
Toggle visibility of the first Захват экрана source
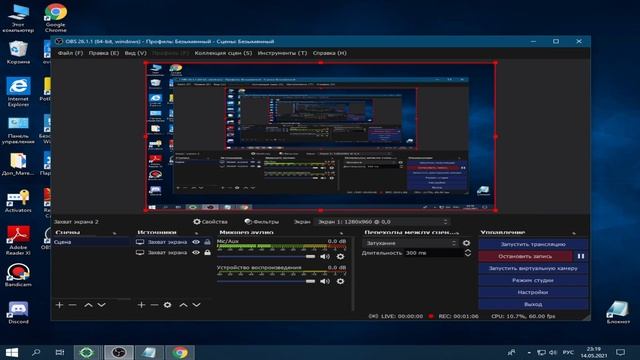(x=196, y=242)
